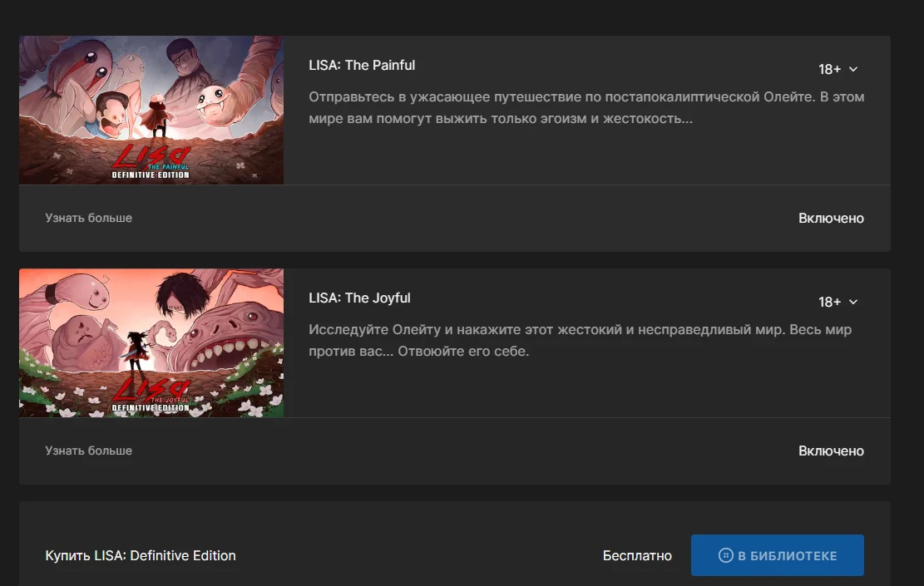The height and width of the screenshot is (586, 924).
Task: Click Узнать больше under LISA: The Painful
Action: 88,218
